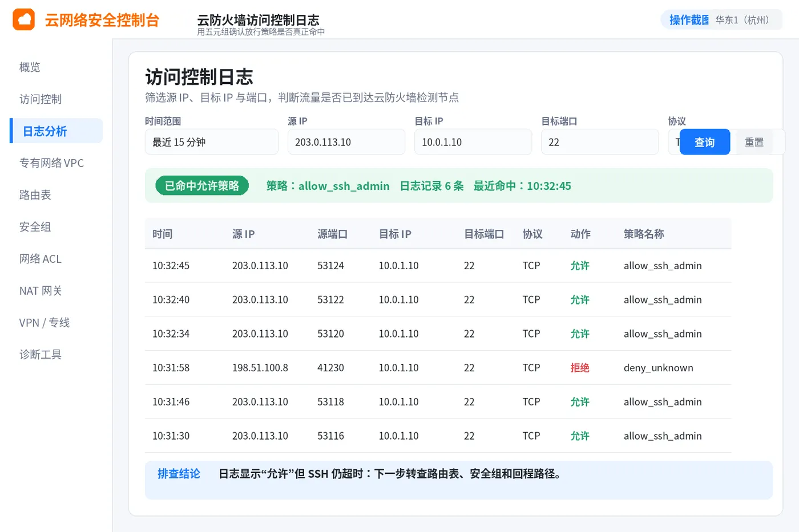799x532 pixels.
Task: Select log row with time 10:31:58
Action: coord(438,368)
